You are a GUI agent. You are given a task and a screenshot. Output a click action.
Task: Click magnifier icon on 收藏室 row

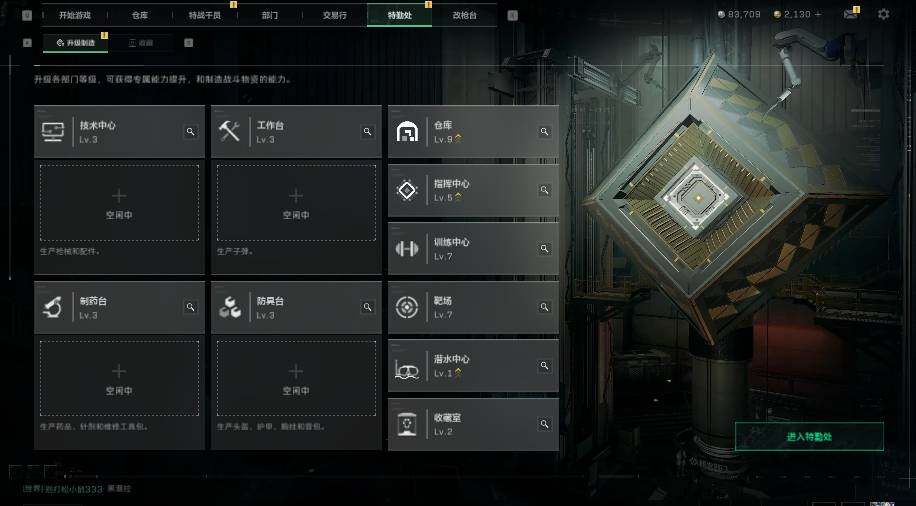pos(544,424)
